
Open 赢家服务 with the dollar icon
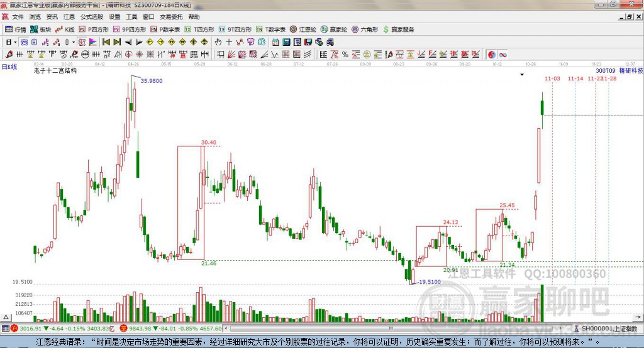[398, 29]
